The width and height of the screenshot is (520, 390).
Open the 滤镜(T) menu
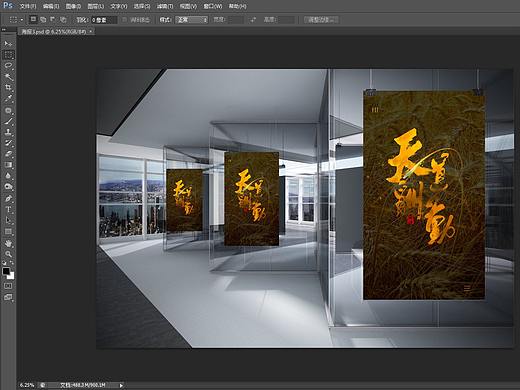165,6
